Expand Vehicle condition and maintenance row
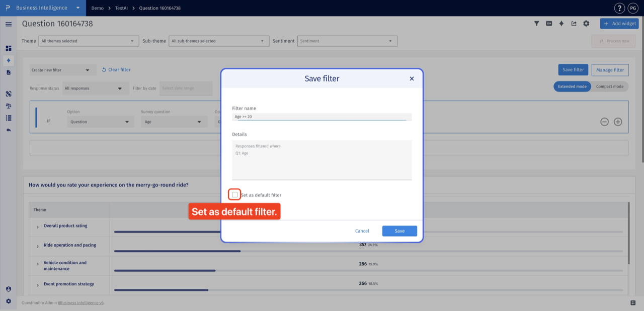Screen dimensions: 644x311 click(37, 264)
